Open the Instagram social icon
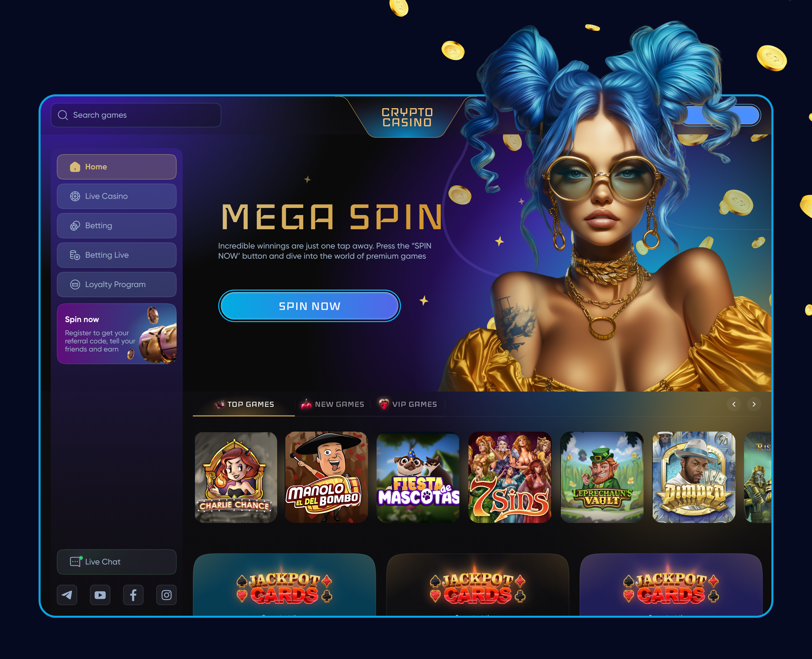 point(166,595)
